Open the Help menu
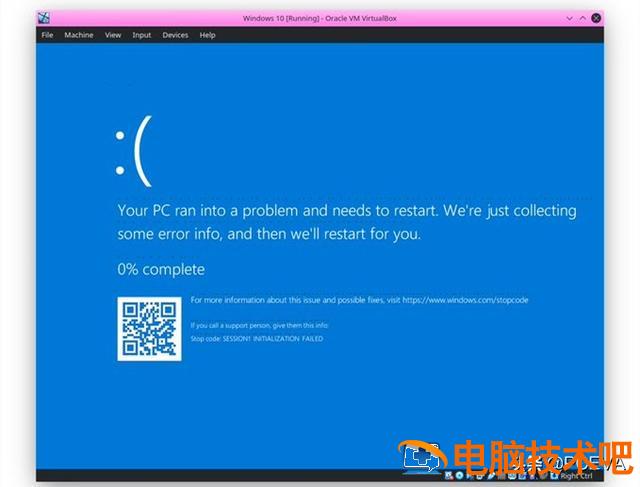Viewport: 640px width, 487px height. coord(207,35)
